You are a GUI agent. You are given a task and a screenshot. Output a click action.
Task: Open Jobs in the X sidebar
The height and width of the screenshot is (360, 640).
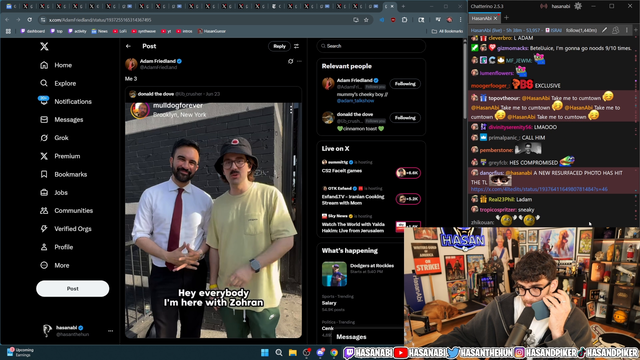(x=54, y=193)
